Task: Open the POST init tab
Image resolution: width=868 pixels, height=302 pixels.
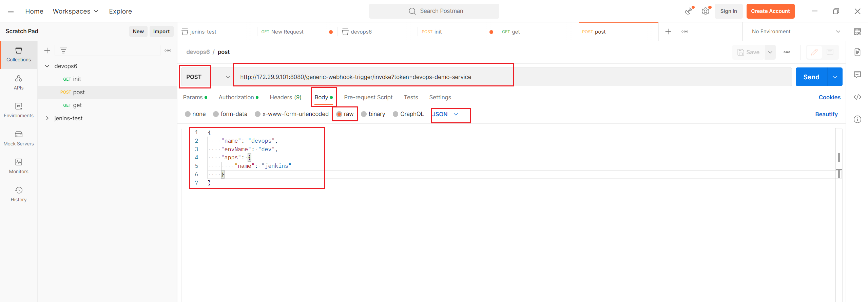Action: 458,32
